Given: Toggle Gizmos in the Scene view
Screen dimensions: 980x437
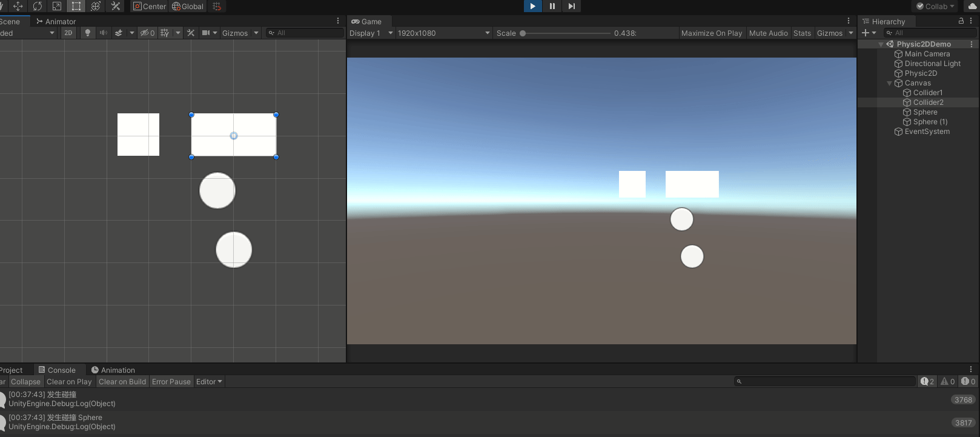Looking at the screenshot, I should pyautogui.click(x=235, y=33).
